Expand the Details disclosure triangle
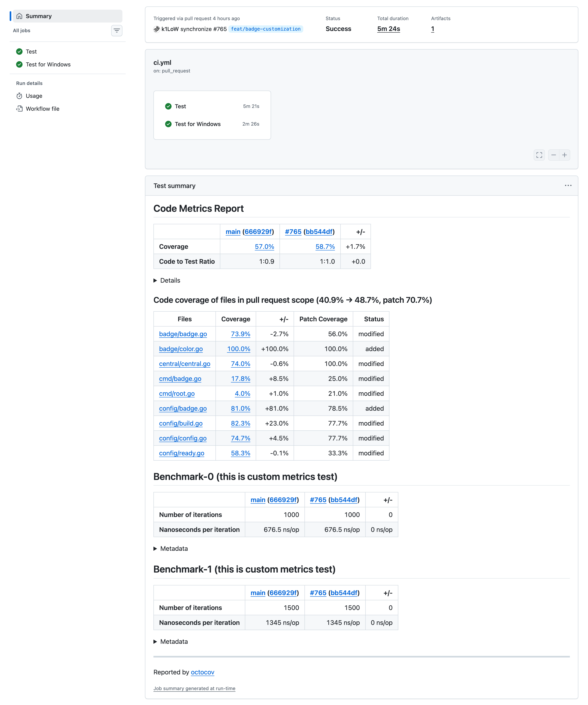Screen dimensions: 588x705 pos(155,281)
